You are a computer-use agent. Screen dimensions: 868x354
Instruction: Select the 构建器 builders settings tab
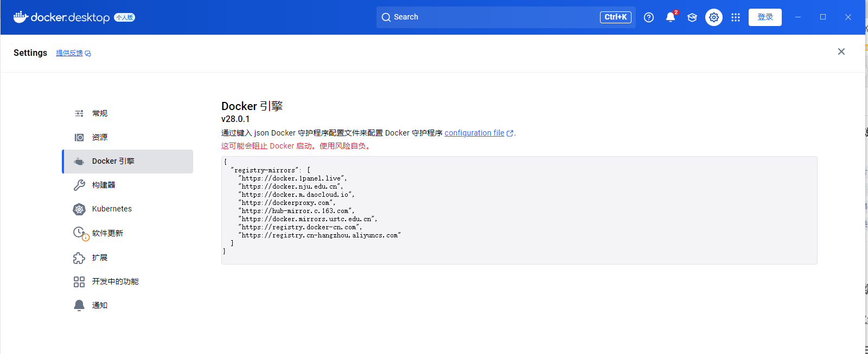(x=128, y=185)
